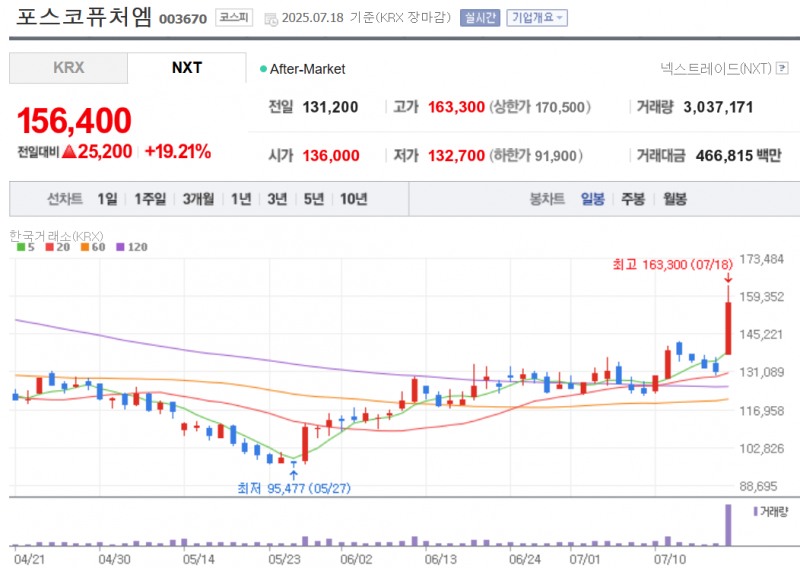Select the 1주일 line chart period
The width and height of the screenshot is (800, 568).
click(150, 199)
